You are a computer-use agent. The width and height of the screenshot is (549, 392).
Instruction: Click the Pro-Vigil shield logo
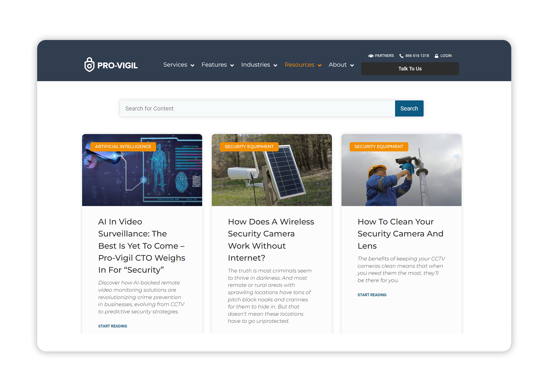[90, 65]
